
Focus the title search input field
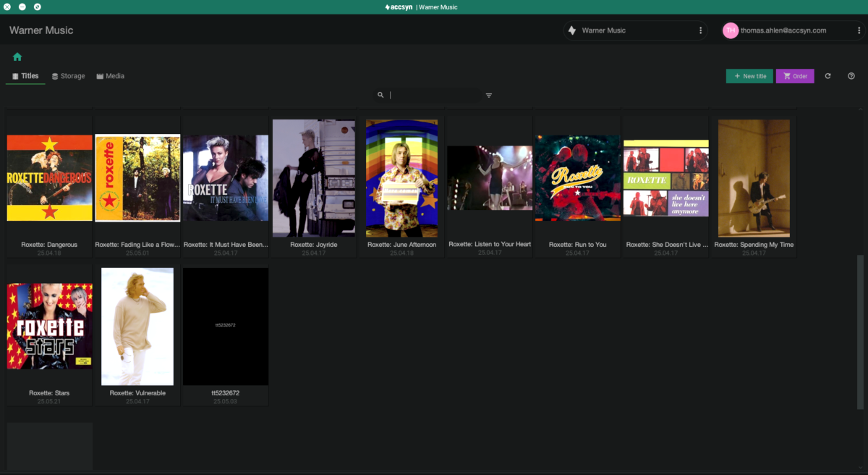click(x=434, y=95)
